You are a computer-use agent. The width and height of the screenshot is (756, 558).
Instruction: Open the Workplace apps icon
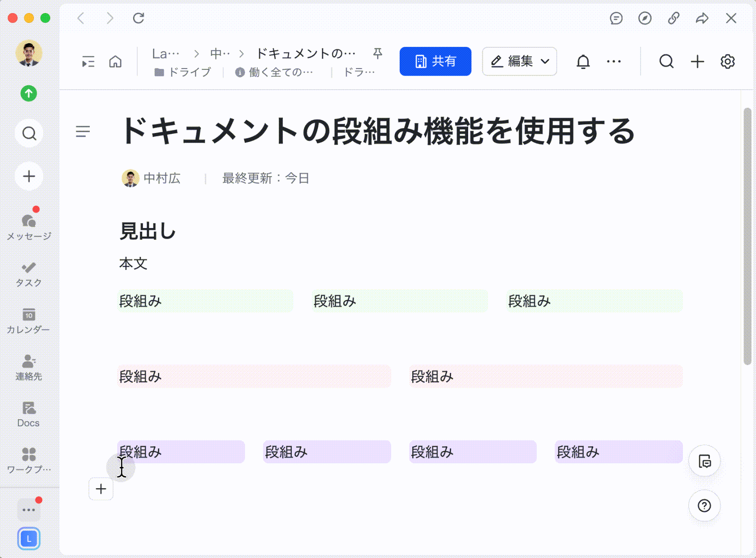[x=29, y=460]
